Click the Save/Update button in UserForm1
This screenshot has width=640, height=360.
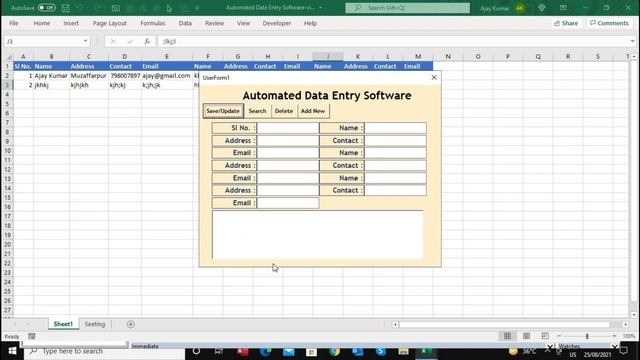[x=223, y=111]
